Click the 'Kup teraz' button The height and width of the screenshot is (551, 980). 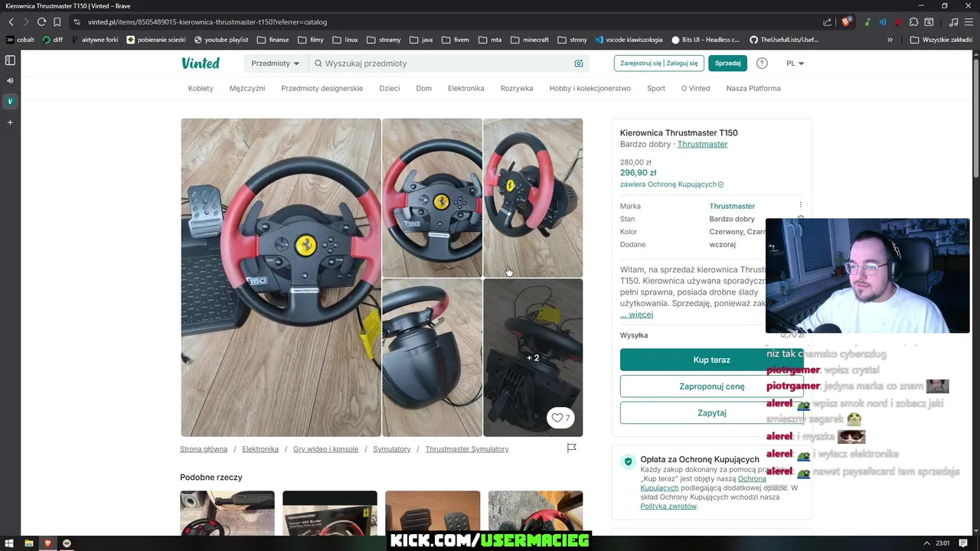(711, 360)
